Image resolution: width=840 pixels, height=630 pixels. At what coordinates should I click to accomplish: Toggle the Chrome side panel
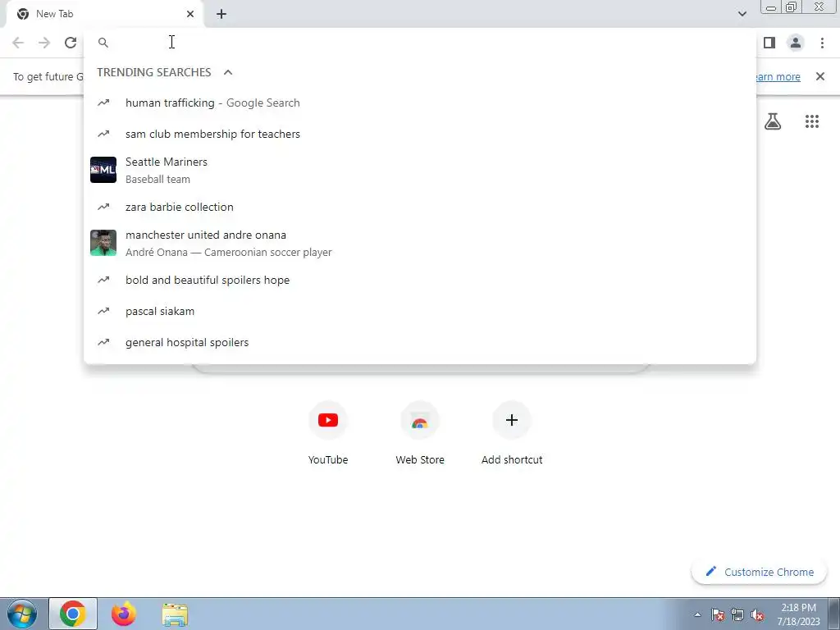pos(769,43)
